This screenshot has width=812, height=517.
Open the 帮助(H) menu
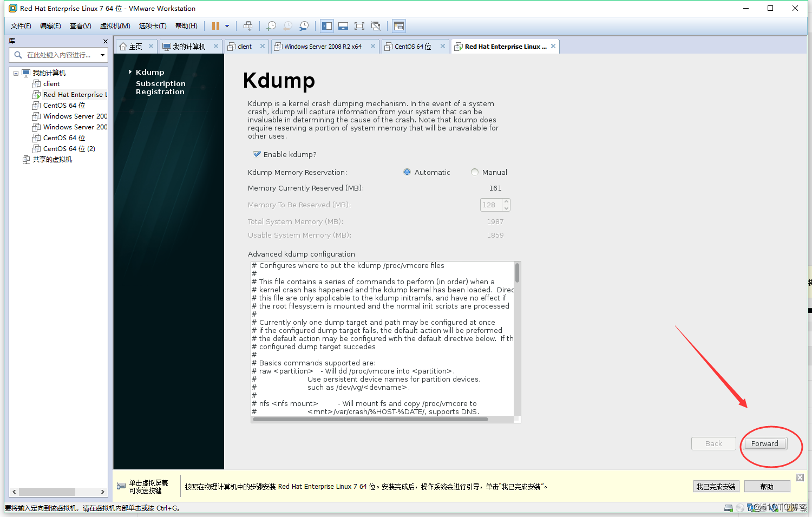point(186,26)
